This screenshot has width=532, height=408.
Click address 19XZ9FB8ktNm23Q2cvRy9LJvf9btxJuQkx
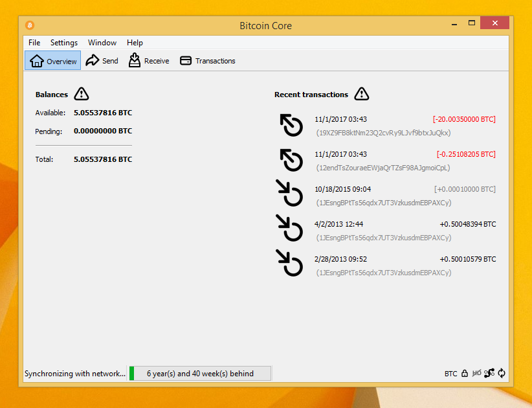[383, 133]
